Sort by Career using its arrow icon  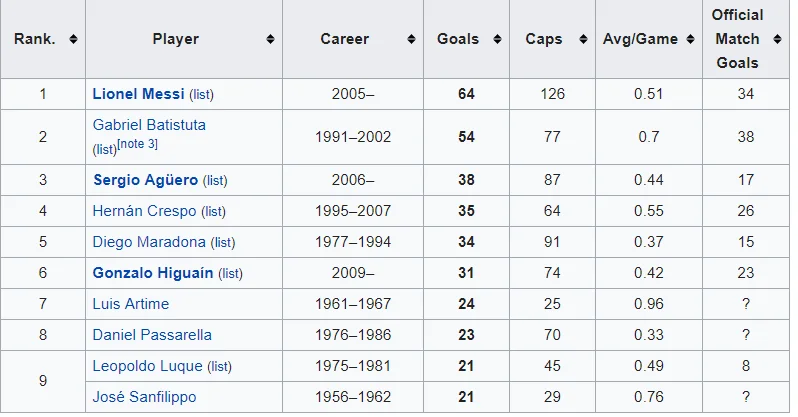coord(411,39)
